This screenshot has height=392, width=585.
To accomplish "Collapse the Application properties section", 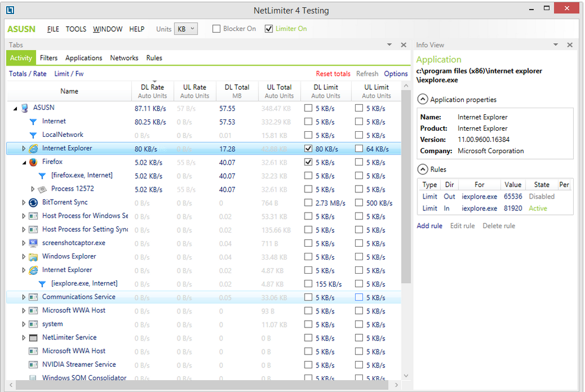I will (x=422, y=99).
